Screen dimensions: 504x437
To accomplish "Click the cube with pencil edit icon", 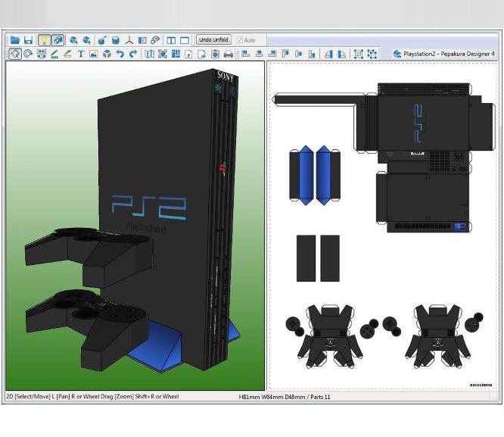I will 102,40.
